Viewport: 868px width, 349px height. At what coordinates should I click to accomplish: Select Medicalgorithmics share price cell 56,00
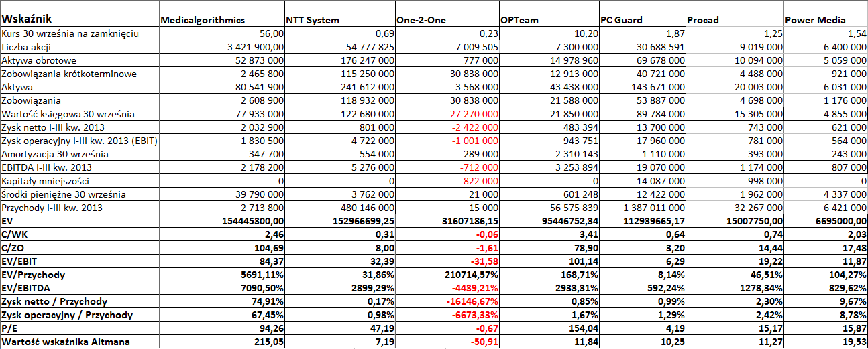(221, 33)
